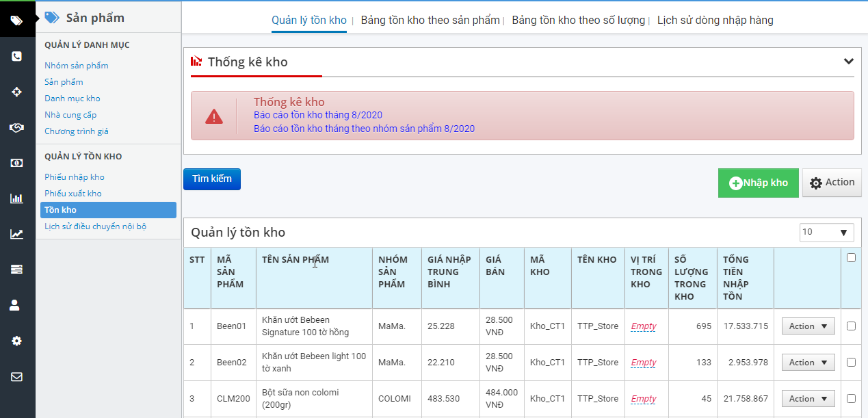This screenshot has height=418, width=868.
Task: Open Danh mục kho menu item
Action: point(73,99)
